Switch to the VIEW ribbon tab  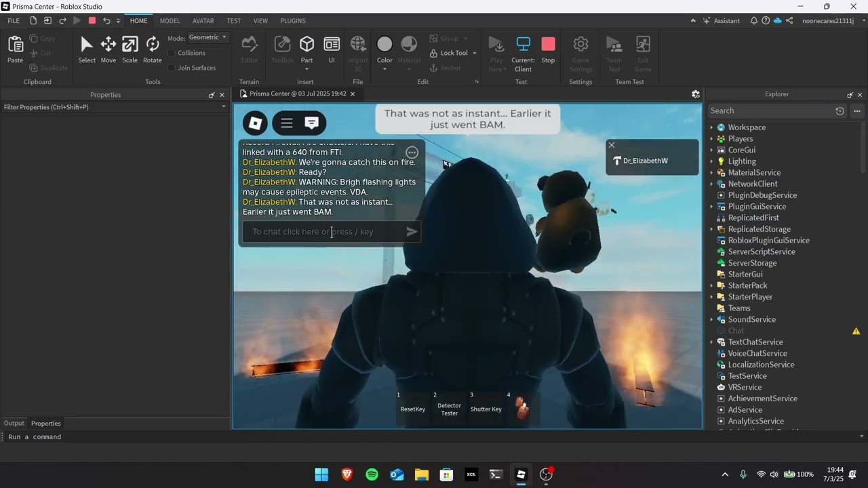(260, 20)
